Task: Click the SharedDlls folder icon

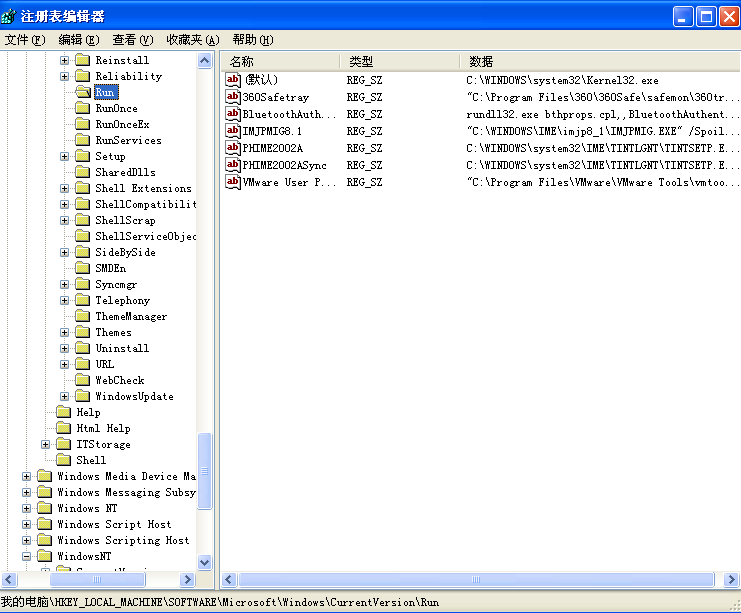Action: pyautogui.click(x=83, y=172)
